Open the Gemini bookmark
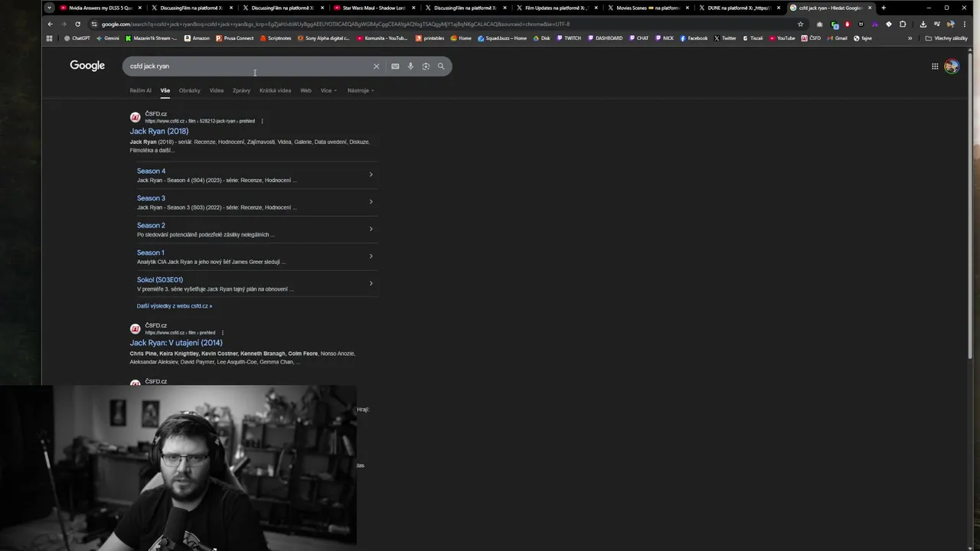Image resolution: width=980 pixels, height=551 pixels. [x=108, y=38]
